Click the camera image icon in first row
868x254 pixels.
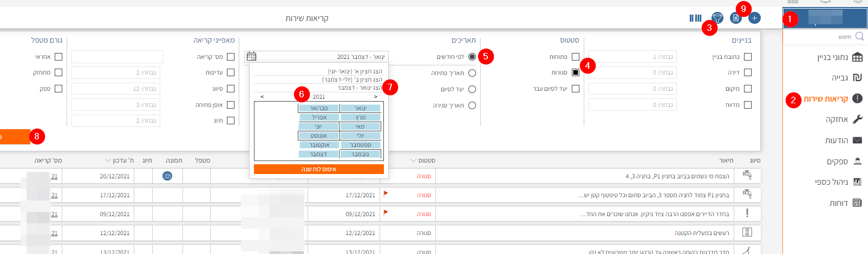point(167,176)
